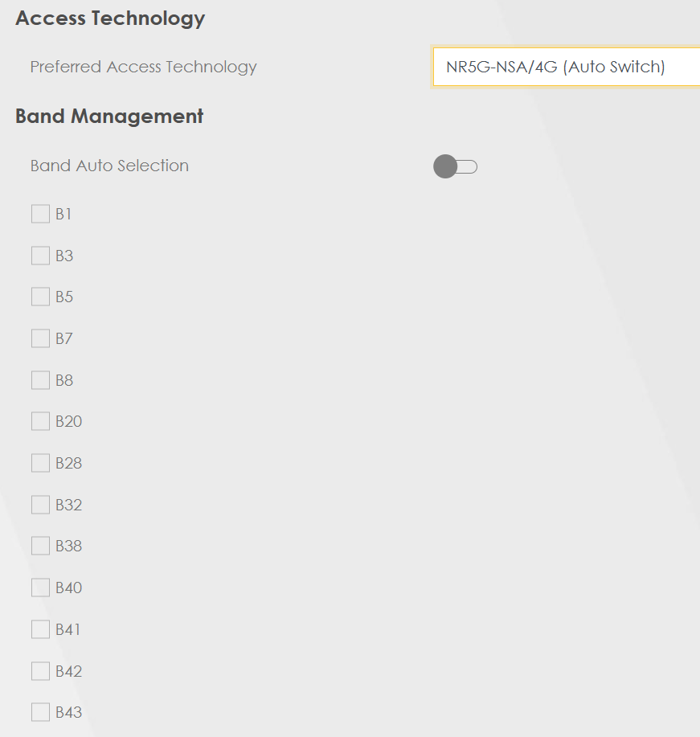
Task: Tick the B20 band checkbox
Action: [40, 421]
